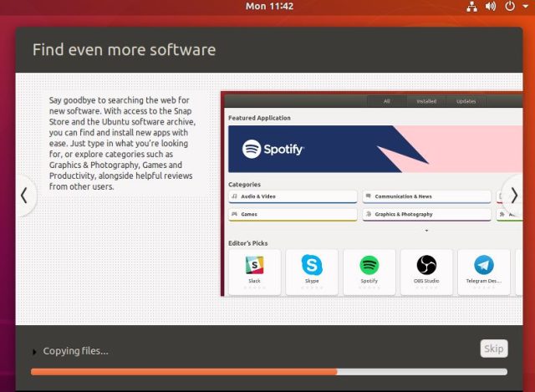Click the Telegram Desktop icon
Screen dimensions: 535x392
point(483,266)
